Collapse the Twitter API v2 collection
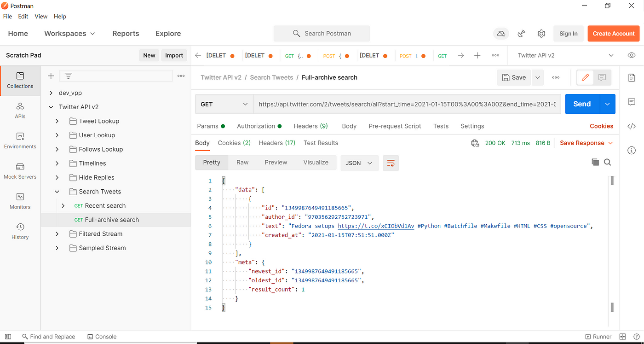 [x=51, y=107]
